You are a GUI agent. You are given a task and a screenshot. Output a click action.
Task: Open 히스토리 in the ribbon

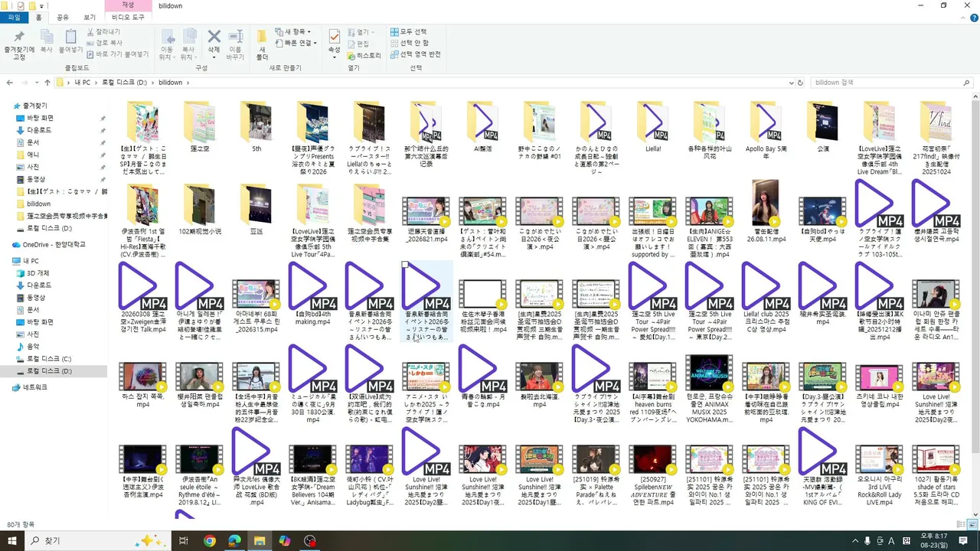tap(364, 55)
